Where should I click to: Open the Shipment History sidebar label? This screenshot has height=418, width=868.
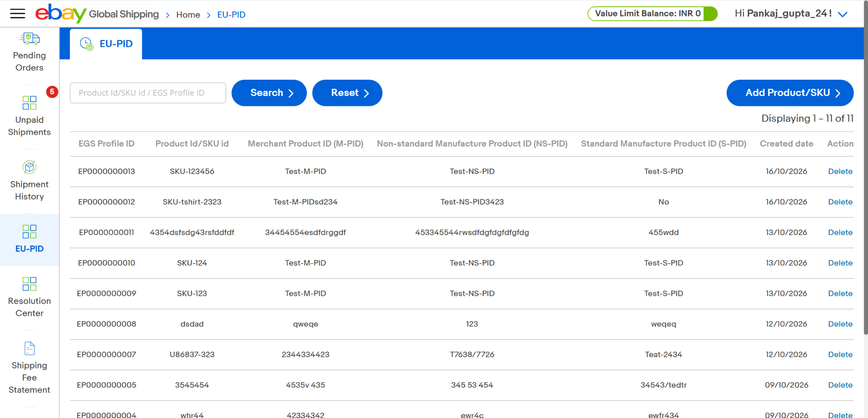pyautogui.click(x=29, y=190)
